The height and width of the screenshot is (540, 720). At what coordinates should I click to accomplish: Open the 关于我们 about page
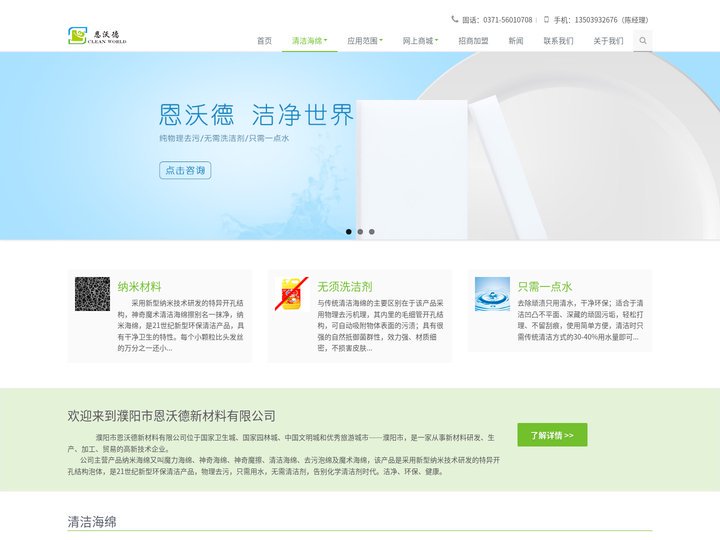pos(608,41)
